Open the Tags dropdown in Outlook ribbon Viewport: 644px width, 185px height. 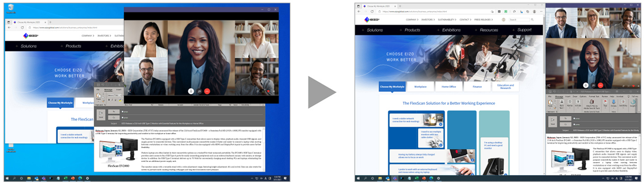(x=605, y=105)
